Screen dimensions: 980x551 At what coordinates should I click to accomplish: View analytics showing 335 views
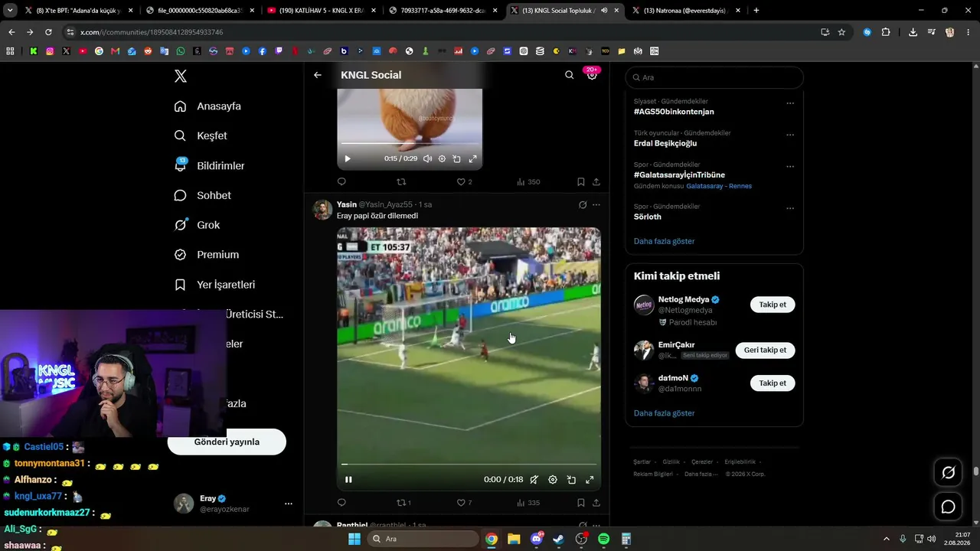point(528,503)
